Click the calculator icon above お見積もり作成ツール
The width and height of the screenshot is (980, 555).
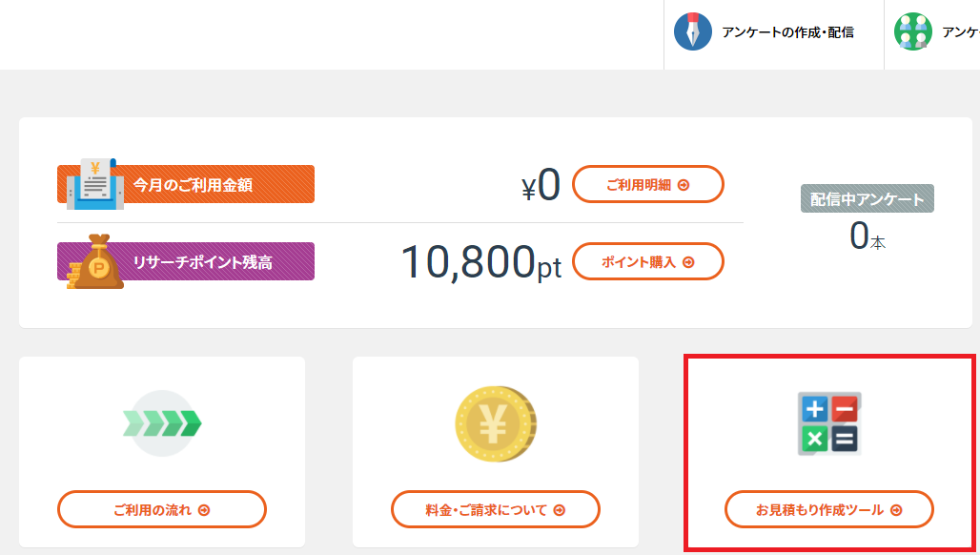(x=829, y=423)
